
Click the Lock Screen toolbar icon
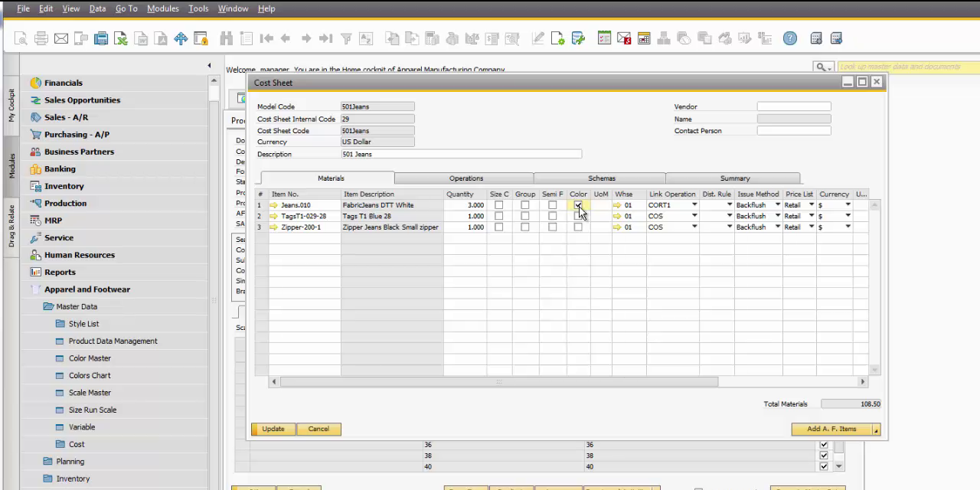point(201,38)
